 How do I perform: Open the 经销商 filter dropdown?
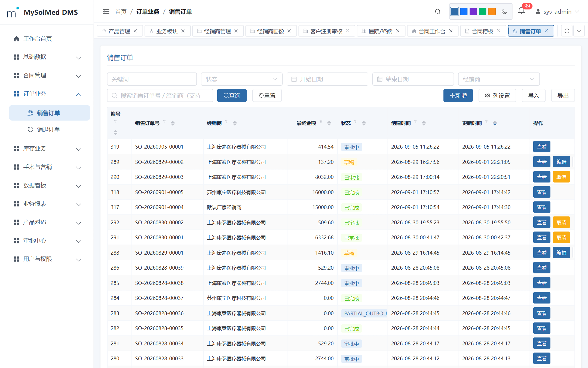499,79
